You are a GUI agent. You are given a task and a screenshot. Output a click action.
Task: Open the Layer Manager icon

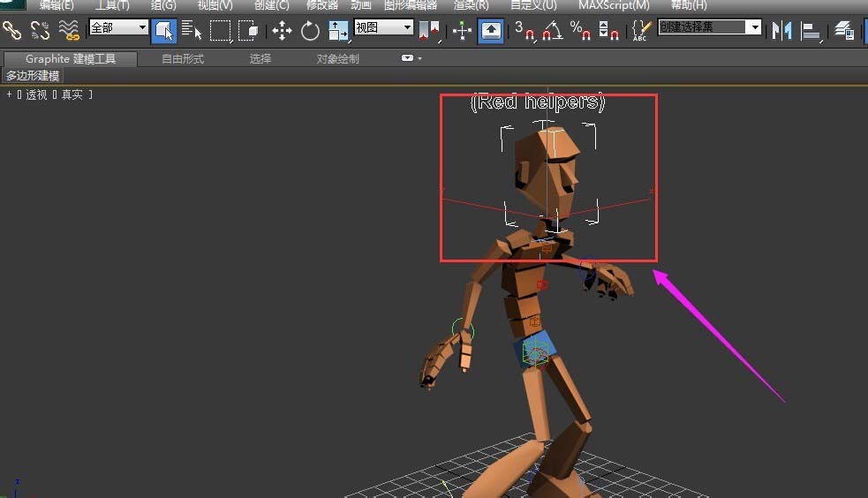(x=844, y=30)
